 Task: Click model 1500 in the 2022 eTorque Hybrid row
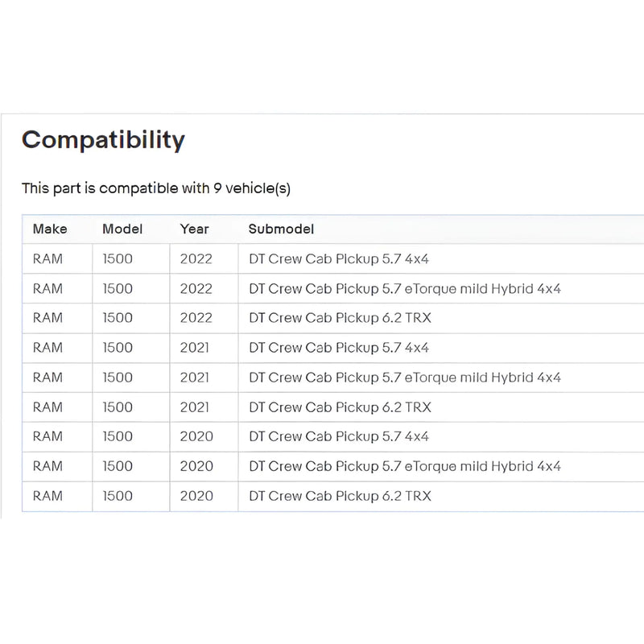(118, 289)
